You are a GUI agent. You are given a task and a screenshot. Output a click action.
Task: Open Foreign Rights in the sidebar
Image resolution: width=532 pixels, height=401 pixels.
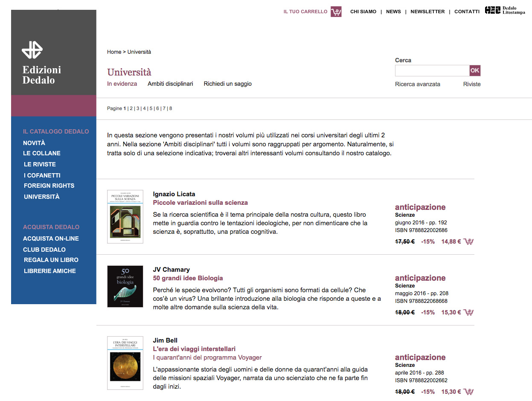pyautogui.click(x=49, y=186)
